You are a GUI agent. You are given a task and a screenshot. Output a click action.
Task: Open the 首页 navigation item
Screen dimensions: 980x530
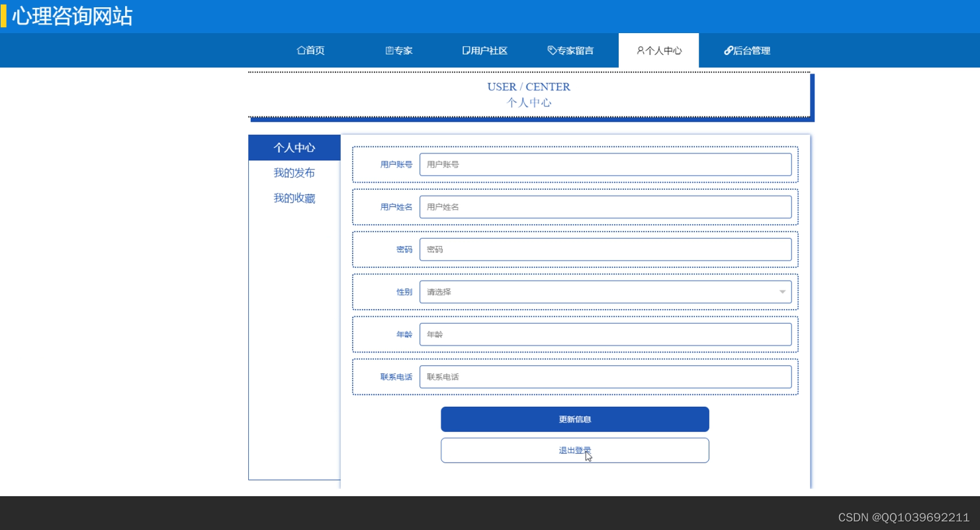pos(311,50)
